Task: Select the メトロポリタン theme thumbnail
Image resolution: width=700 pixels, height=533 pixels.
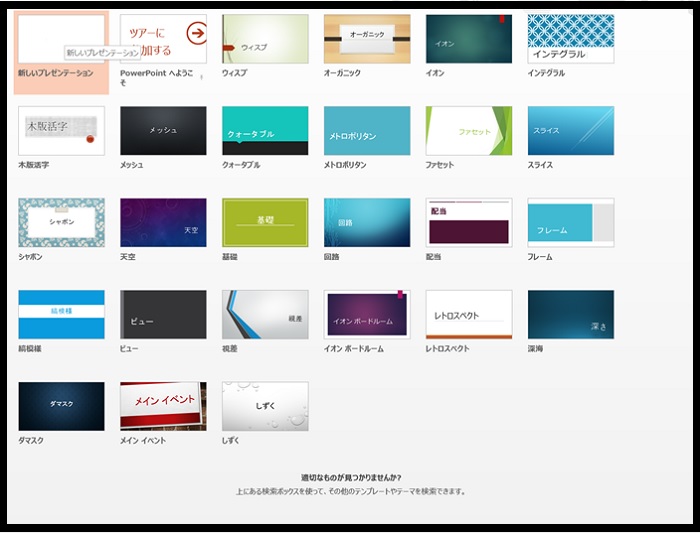Action: coord(367,131)
